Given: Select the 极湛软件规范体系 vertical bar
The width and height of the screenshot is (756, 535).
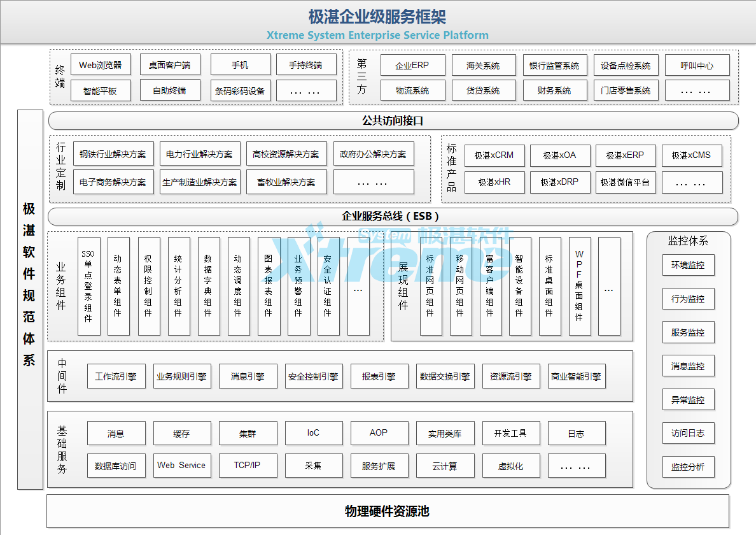Looking at the screenshot, I should pyautogui.click(x=30, y=299).
